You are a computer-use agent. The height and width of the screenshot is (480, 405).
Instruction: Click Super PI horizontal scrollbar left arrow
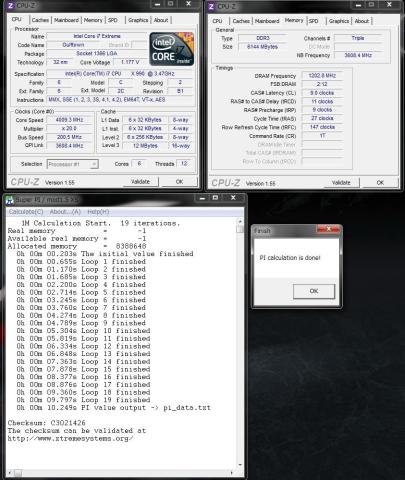(9, 472)
